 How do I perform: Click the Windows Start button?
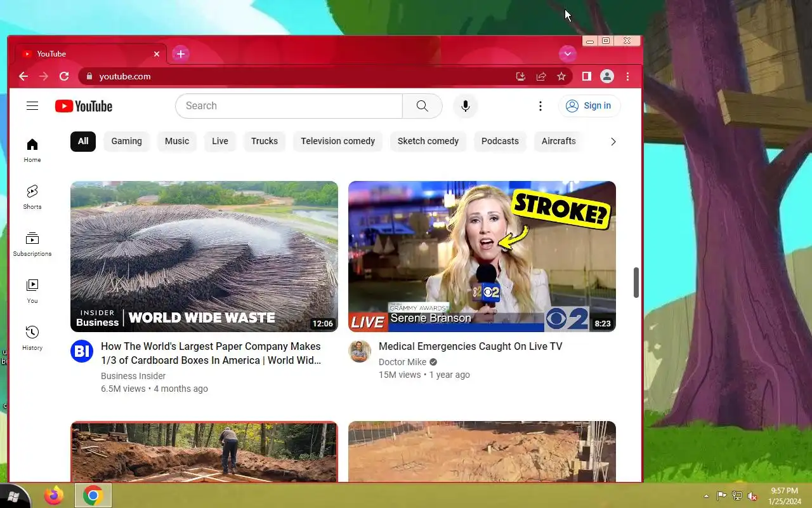tap(13, 496)
